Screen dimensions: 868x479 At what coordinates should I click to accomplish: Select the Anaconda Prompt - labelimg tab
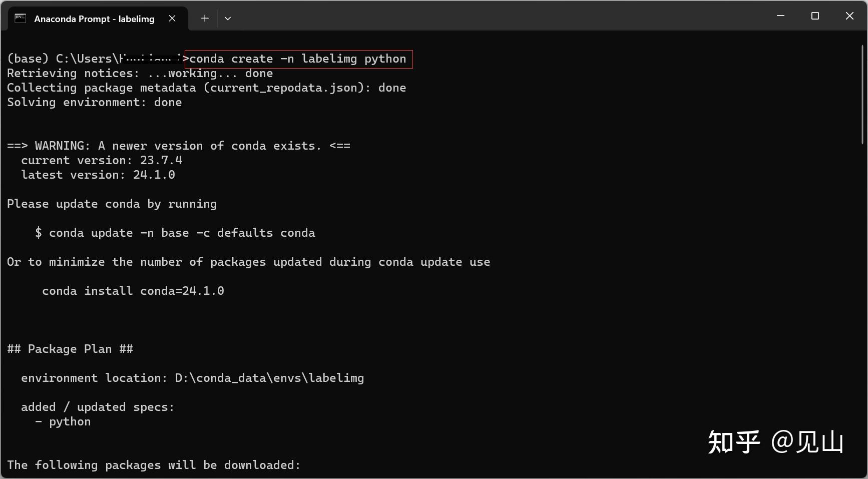[94, 19]
